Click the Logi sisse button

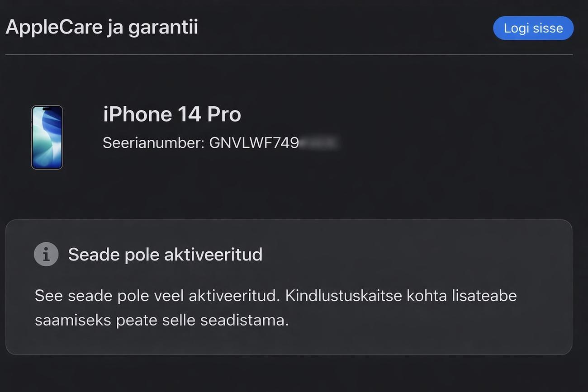coord(533,28)
